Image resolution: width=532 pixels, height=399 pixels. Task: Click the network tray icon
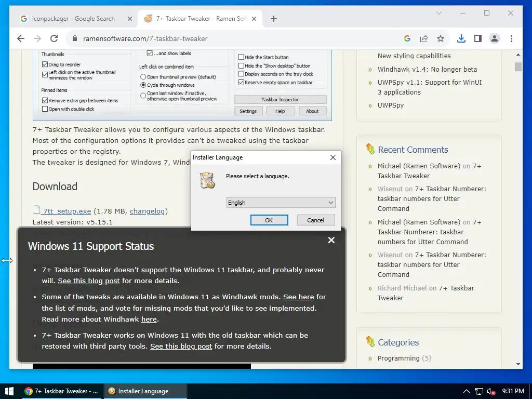tap(478, 391)
